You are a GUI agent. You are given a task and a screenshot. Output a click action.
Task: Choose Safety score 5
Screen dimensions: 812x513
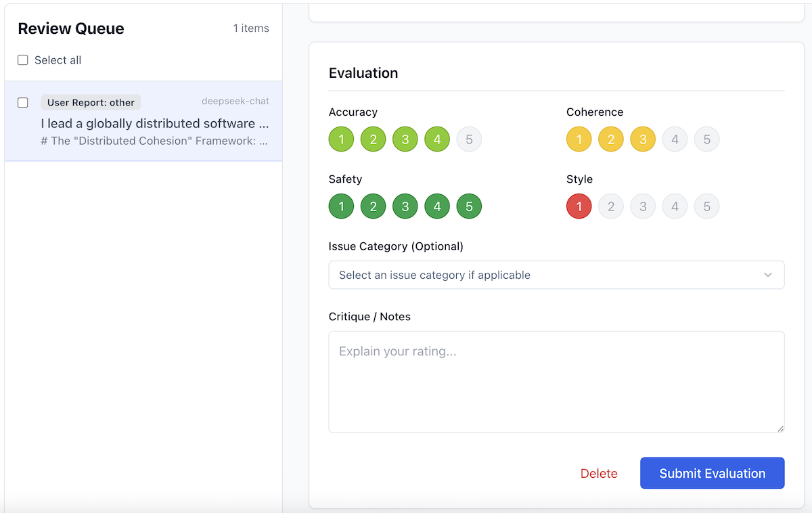pyautogui.click(x=469, y=206)
